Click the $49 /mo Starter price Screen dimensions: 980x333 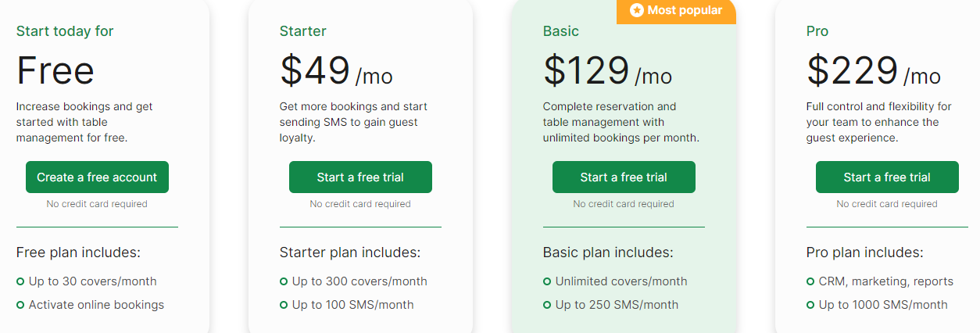point(336,71)
